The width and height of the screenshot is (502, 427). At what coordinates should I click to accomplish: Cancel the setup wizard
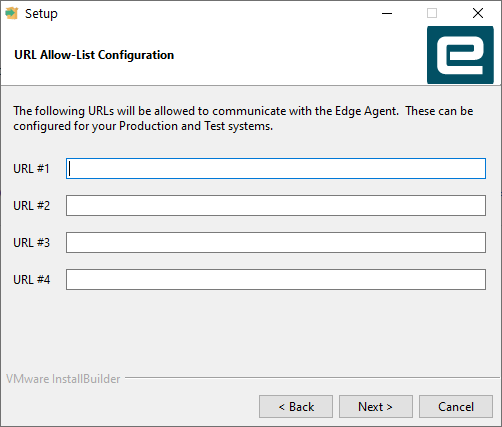click(x=456, y=407)
